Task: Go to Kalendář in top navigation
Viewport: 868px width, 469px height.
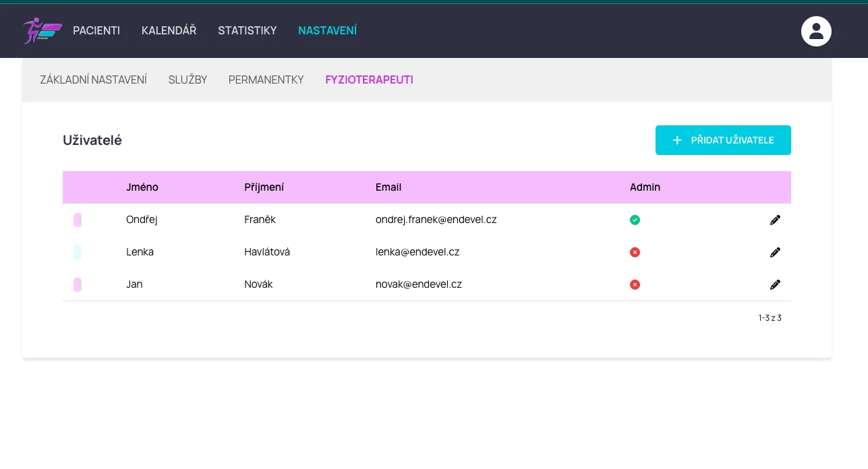Action: pos(169,30)
